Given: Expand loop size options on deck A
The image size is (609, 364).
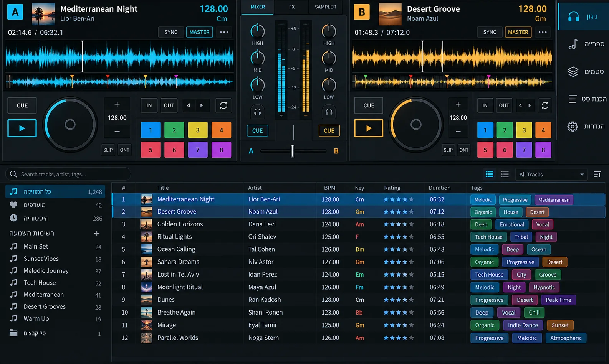Looking at the screenshot, I should coord(202,105).
